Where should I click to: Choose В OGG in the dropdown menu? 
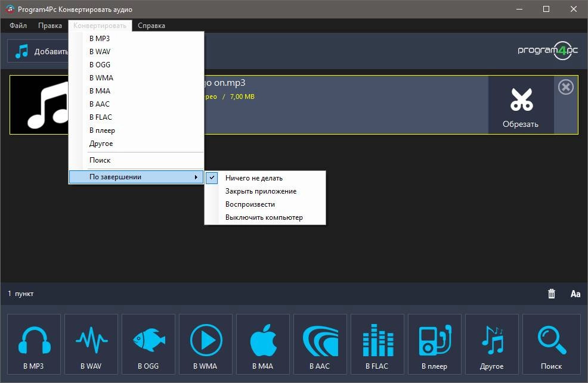click(x=136, y=65)
